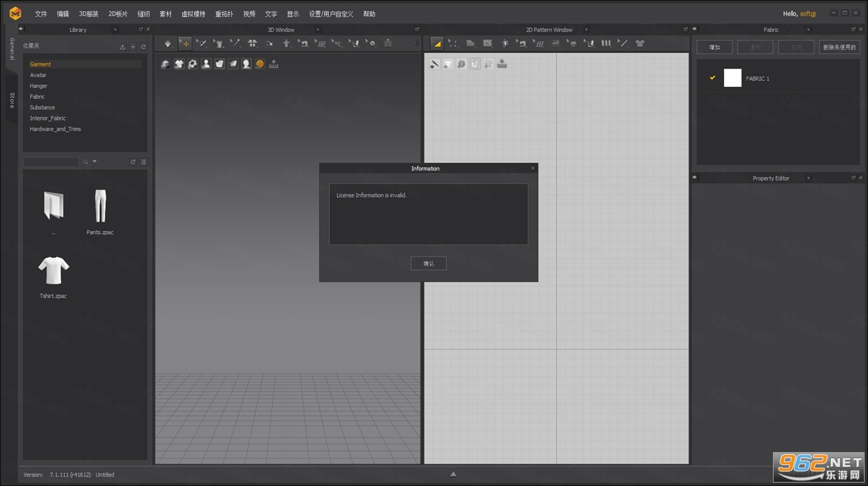Undock the Property Editor panel
Screen dimensions: 868x486
(853, 178)
